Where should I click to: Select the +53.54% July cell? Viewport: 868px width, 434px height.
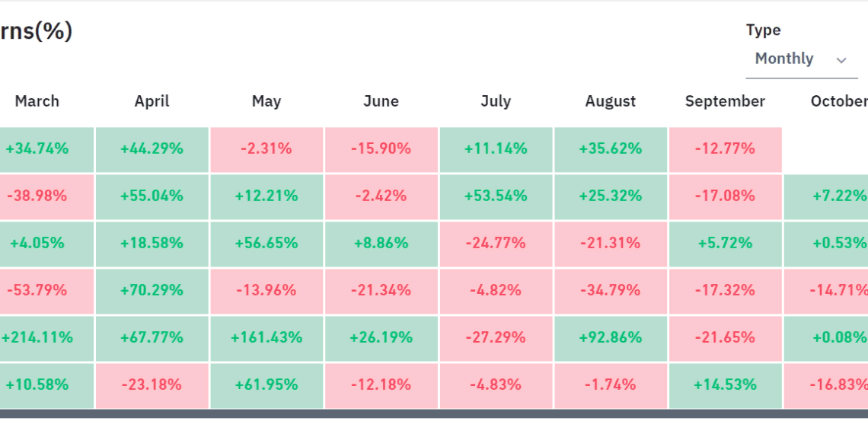(496, 196)
